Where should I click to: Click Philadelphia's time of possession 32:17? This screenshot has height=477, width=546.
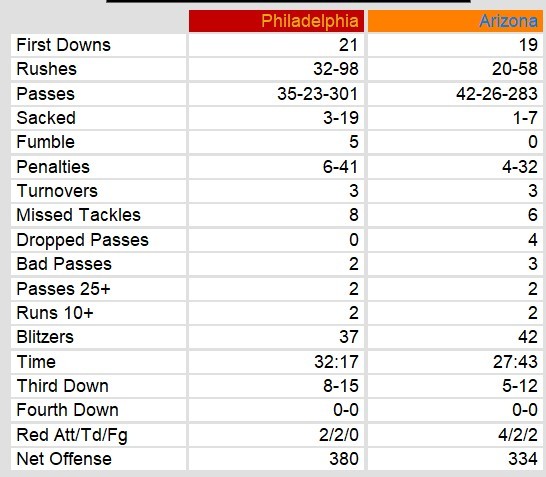336,361
